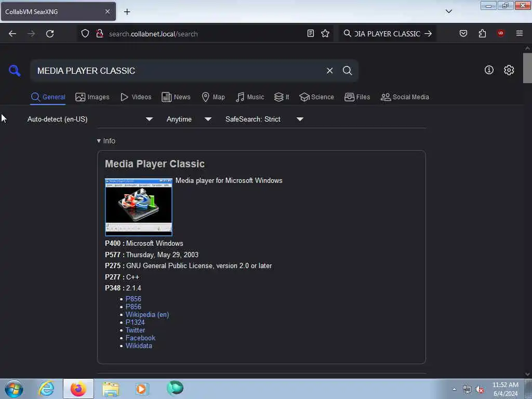Open the Windows Start orb
This screenshot has height=399, width=532.
pyautogui.click(x=14, y=389)
